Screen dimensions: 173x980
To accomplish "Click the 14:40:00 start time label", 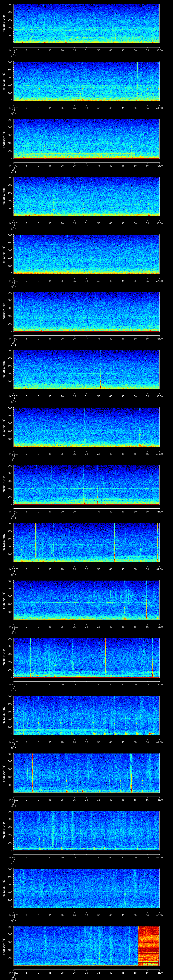I will coord(13,684).
